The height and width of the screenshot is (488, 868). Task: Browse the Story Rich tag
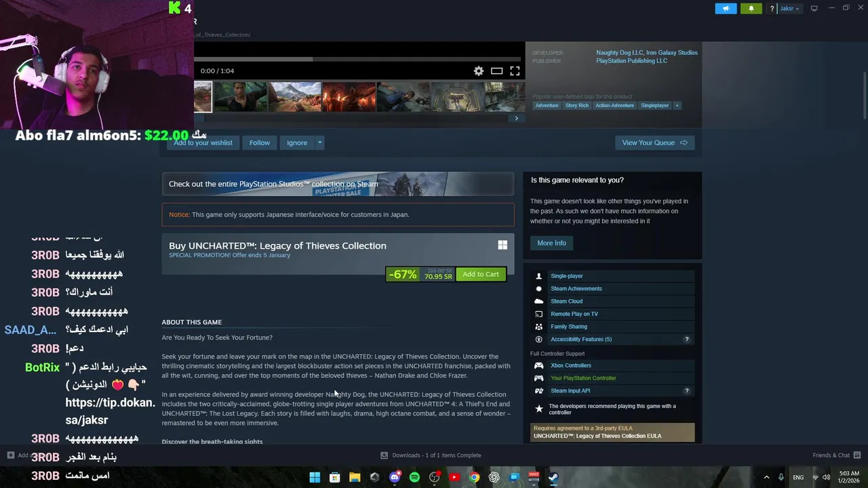pos(577,106)
